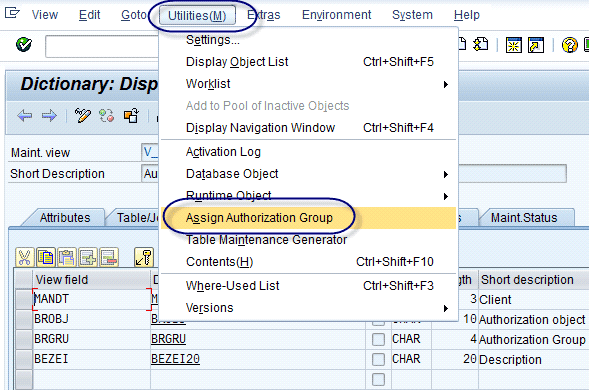Open the SAP window menu icon
Screen dimensions: 589x390
coord(12,14)
